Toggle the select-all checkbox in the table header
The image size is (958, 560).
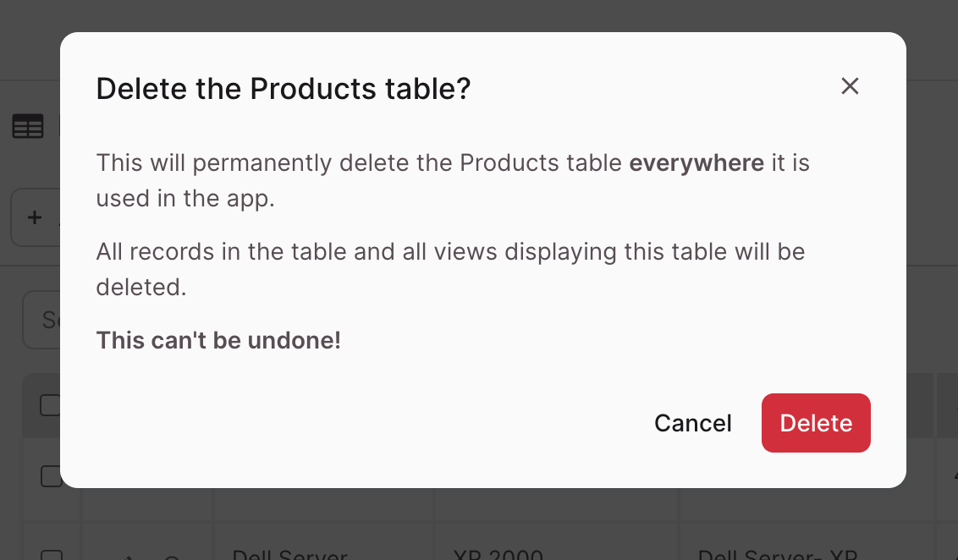pos(52,406)
